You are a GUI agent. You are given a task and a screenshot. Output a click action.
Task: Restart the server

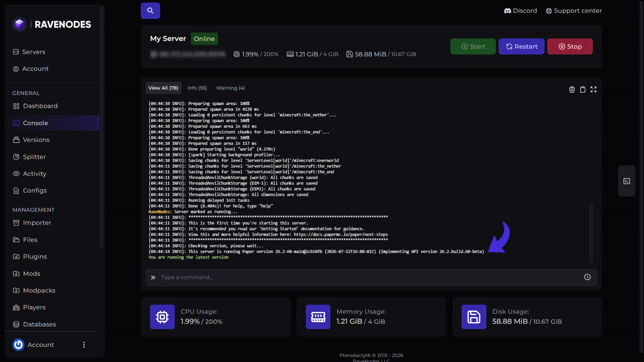[522, 46]
